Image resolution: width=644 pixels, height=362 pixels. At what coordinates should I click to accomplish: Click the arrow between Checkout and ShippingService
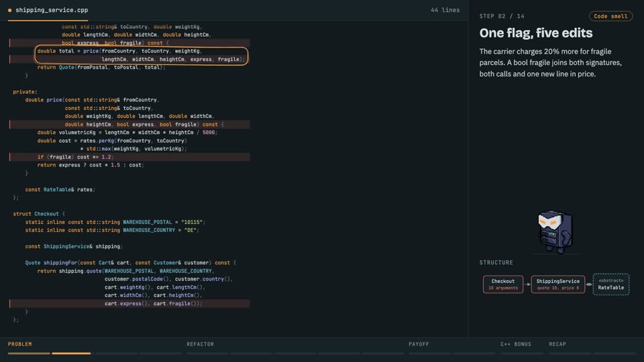coord(527,284)
